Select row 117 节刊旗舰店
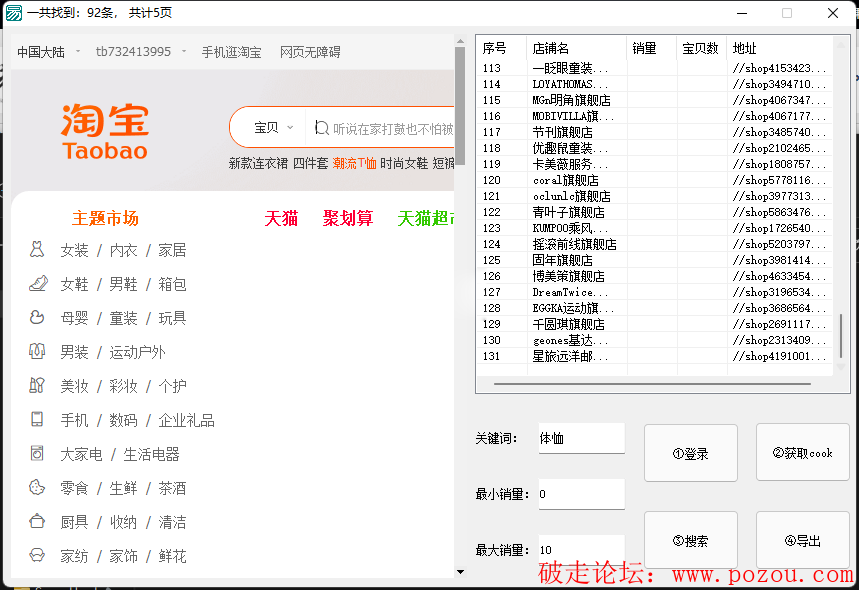 pos(655,132)
